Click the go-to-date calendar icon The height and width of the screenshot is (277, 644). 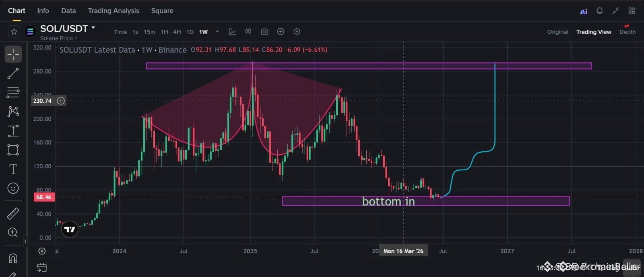[x=42, y=267]
